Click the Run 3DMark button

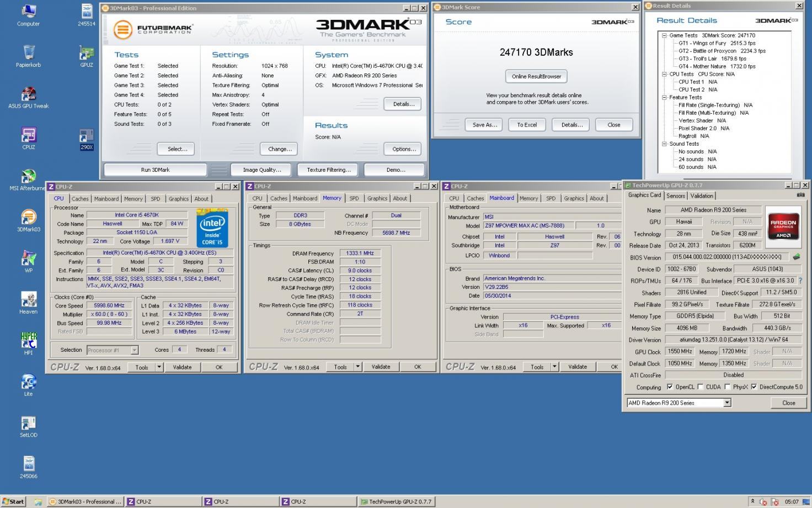pos(155,170)
